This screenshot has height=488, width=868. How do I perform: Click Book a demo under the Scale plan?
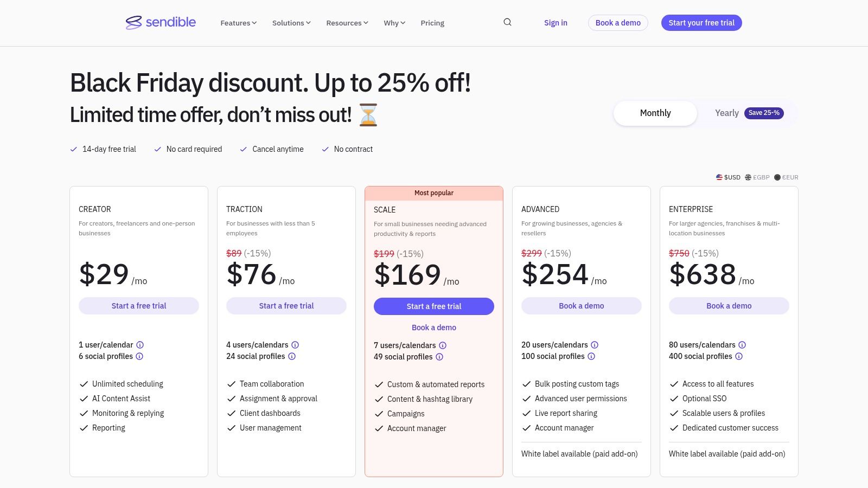coord(434,328)
